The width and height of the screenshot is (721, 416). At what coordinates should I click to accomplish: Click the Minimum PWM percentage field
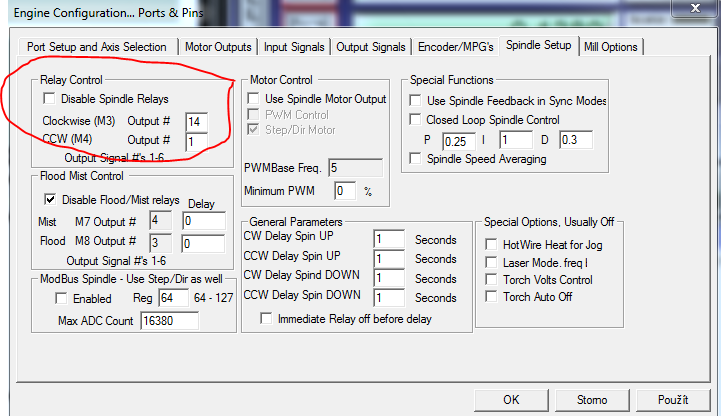[x=344, y=190]
